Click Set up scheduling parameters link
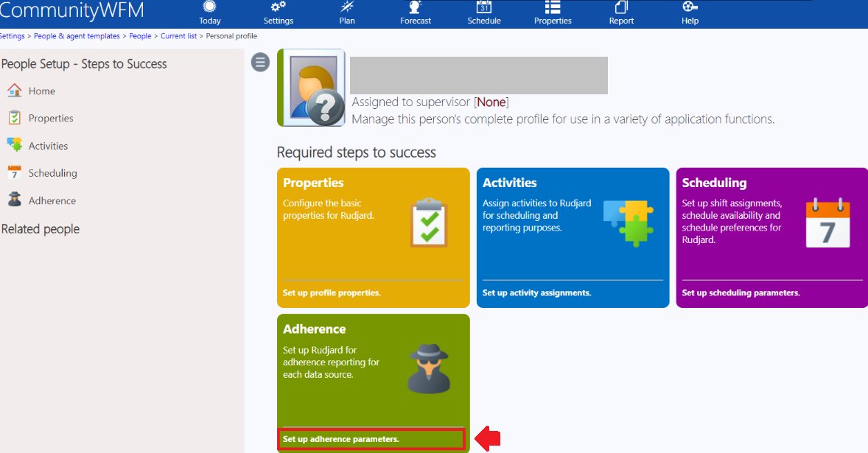 click(x=741, y=292)
